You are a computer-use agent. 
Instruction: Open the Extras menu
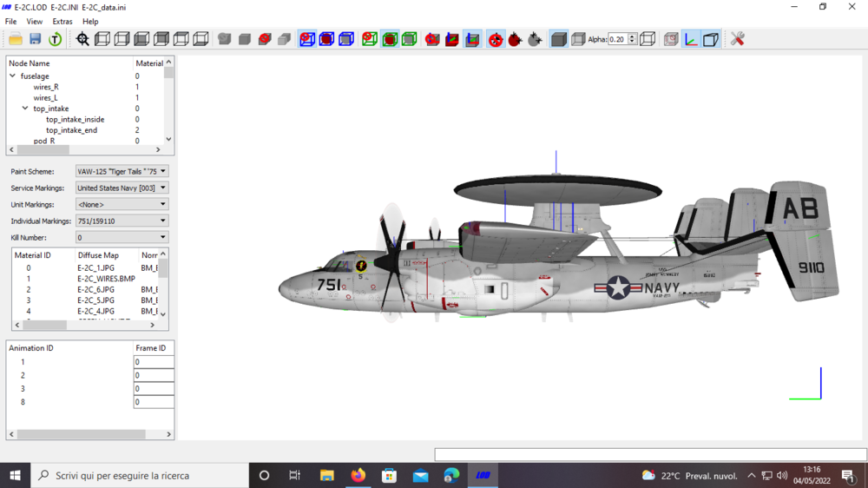[62, 22]
